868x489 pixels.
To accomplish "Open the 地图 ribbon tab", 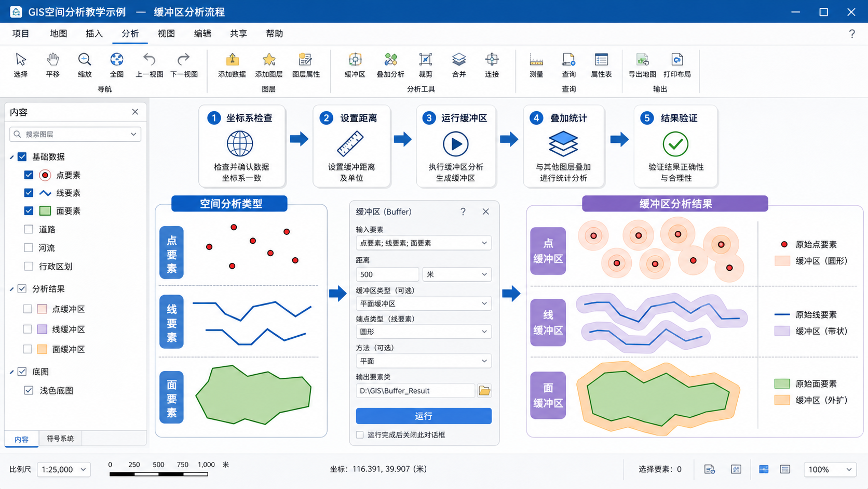I will pyautogui.click(x=59, y=34).
